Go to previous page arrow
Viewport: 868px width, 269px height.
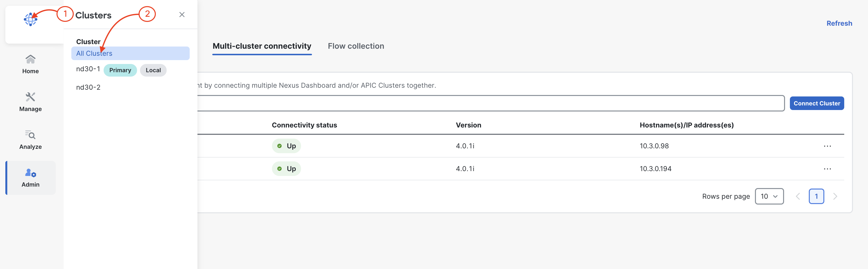pyautogui.click(x=798, y=196)
